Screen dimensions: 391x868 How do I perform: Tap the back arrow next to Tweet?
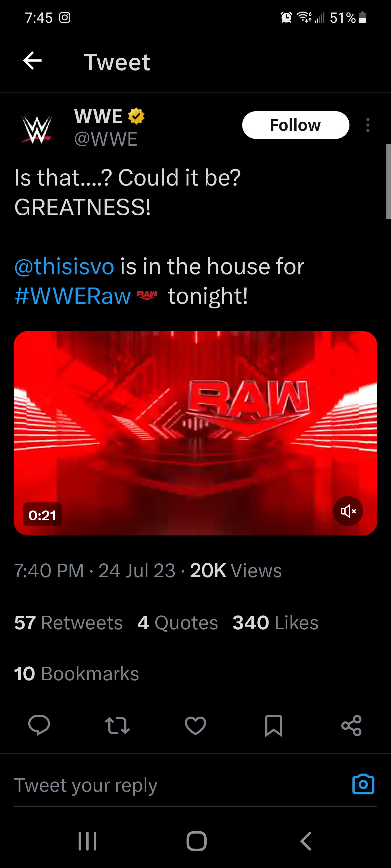point(32,61)
